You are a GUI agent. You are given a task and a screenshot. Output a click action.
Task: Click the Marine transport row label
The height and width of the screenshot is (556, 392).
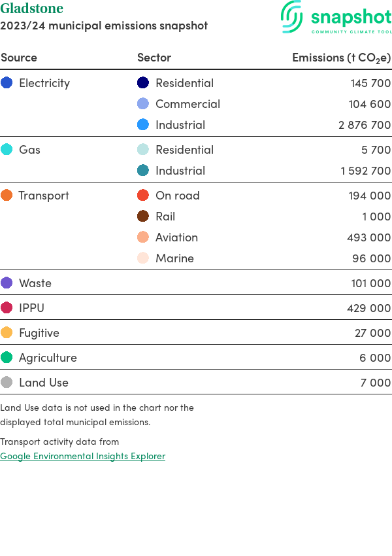click(174, 258)
